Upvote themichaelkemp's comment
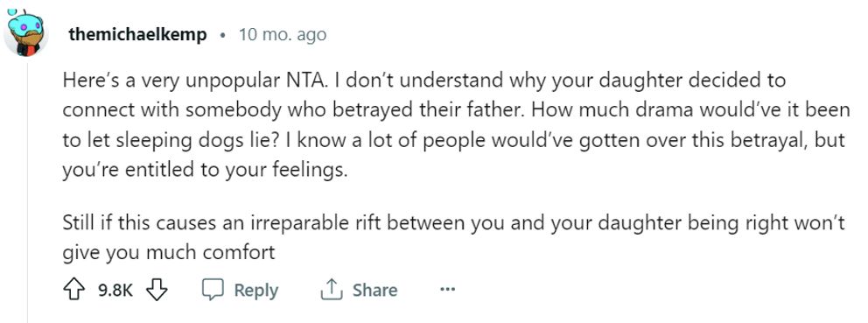 pyautogui.click(x=74, y=290)
